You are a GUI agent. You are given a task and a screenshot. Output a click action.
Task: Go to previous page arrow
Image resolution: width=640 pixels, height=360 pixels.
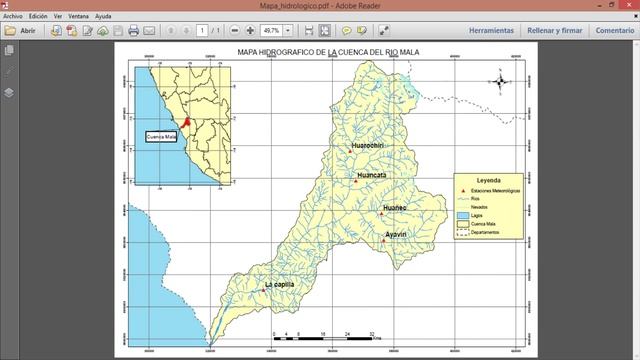click(171, 31)
